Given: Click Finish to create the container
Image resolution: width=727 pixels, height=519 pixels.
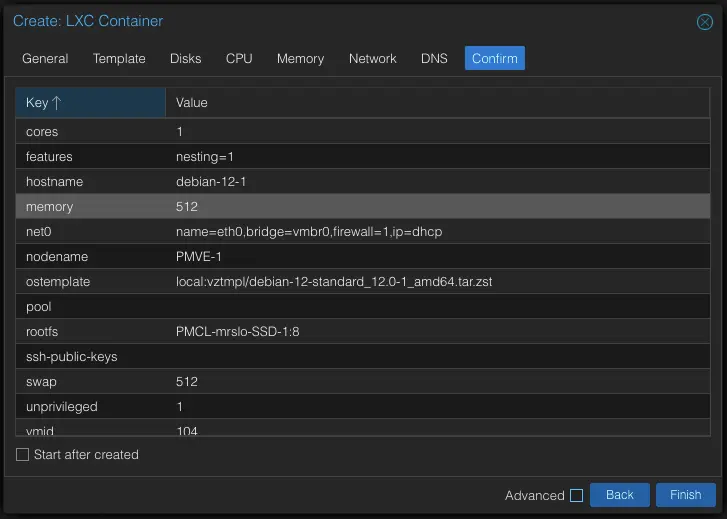Looking at the screenshot, I should point(685,495).
